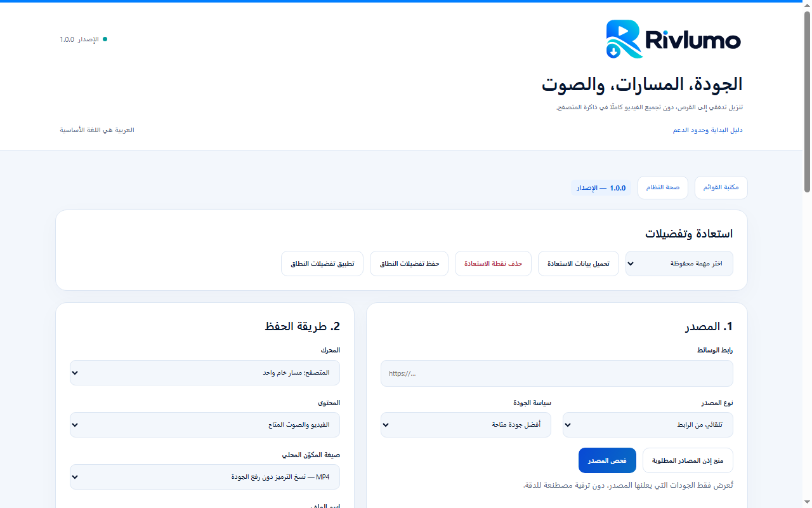Open the "سياسة الجودة" quality policy dropdown

[x=466, y=425]
